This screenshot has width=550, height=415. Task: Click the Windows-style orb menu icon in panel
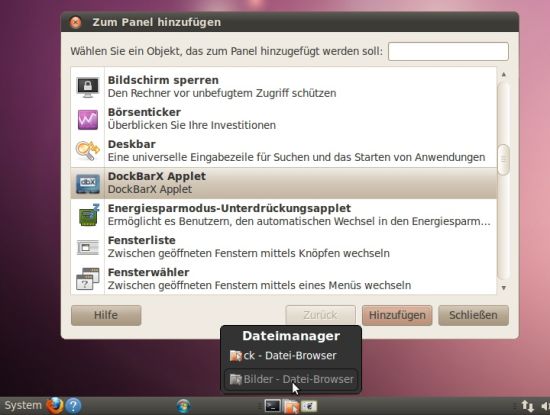183,406
